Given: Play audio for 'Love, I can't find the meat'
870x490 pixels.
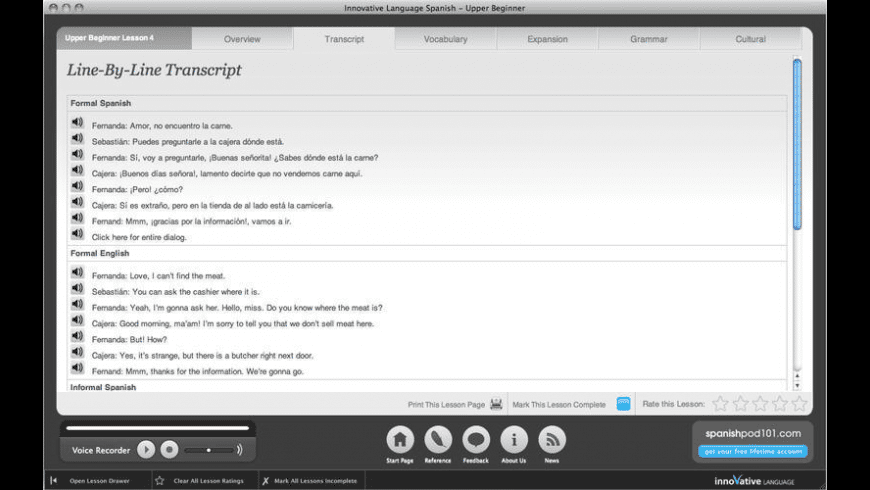Looking at the screenshot, I should (77, 272).
